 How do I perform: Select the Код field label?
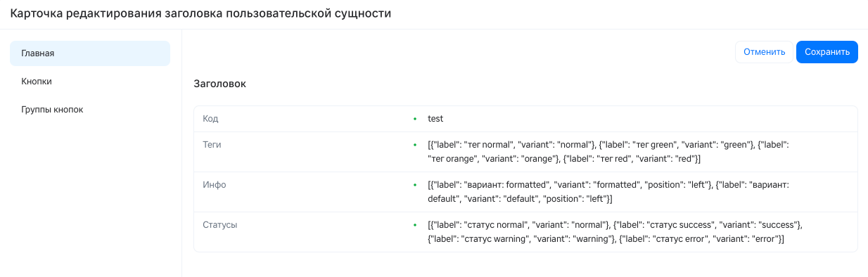[210, 119]
